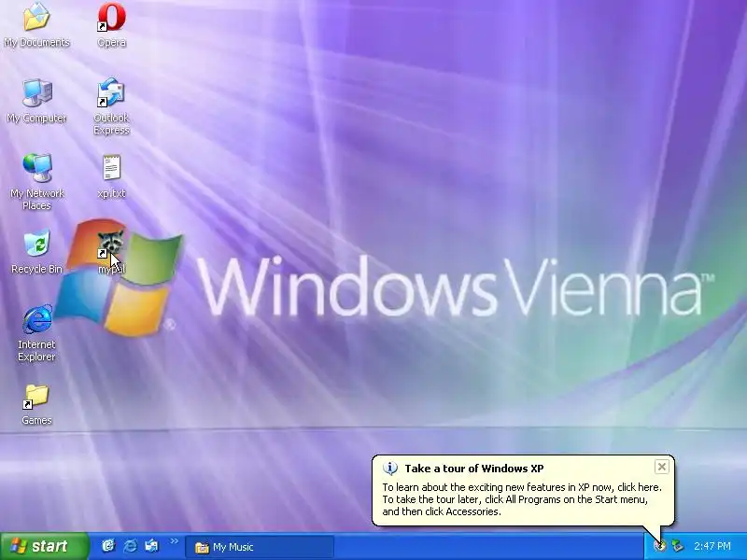The height and width of the screenshot is (560, 747).
Task: Select the mypal raccoon shortcut icon
Action: [111, 252]
